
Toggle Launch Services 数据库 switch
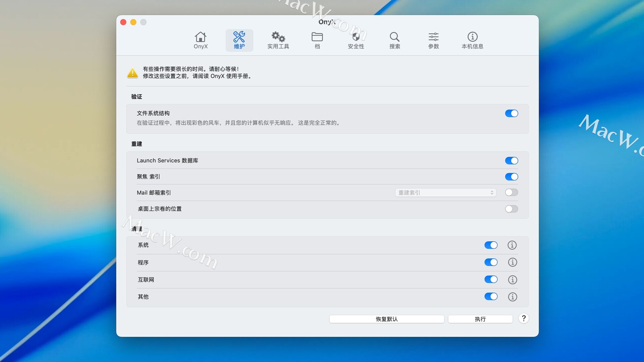point(512,161)
